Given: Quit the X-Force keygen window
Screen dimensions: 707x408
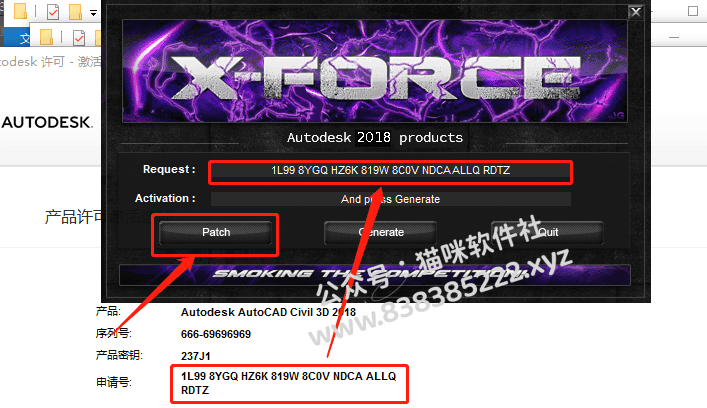Looking at the screenshot, I should (x=547, y=232).
